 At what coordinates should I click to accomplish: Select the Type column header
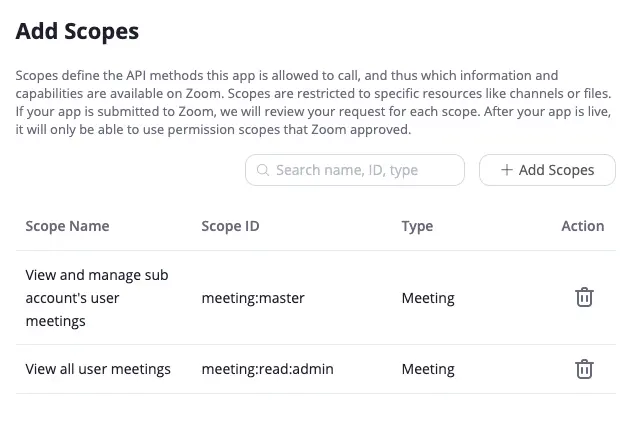click(x=417, y=226)
